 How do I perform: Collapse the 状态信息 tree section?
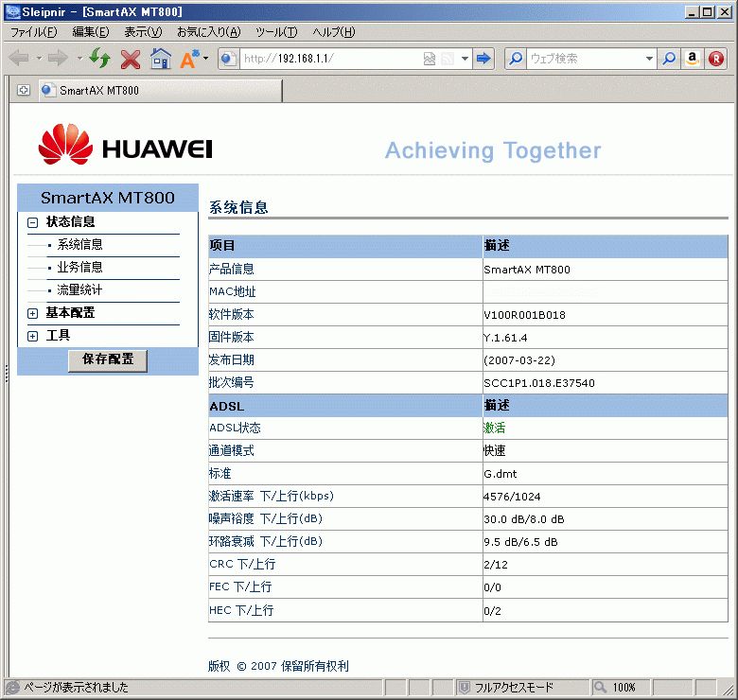coord(32,222)
